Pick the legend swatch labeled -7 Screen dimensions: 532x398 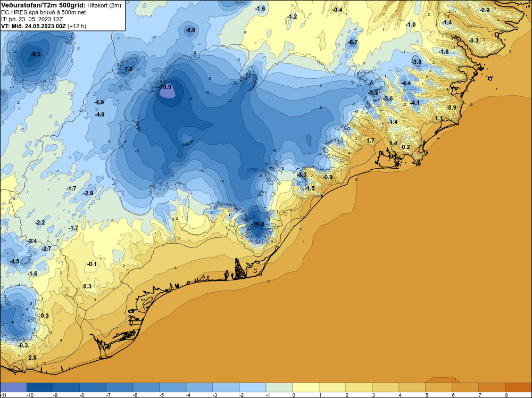point(119,387)
